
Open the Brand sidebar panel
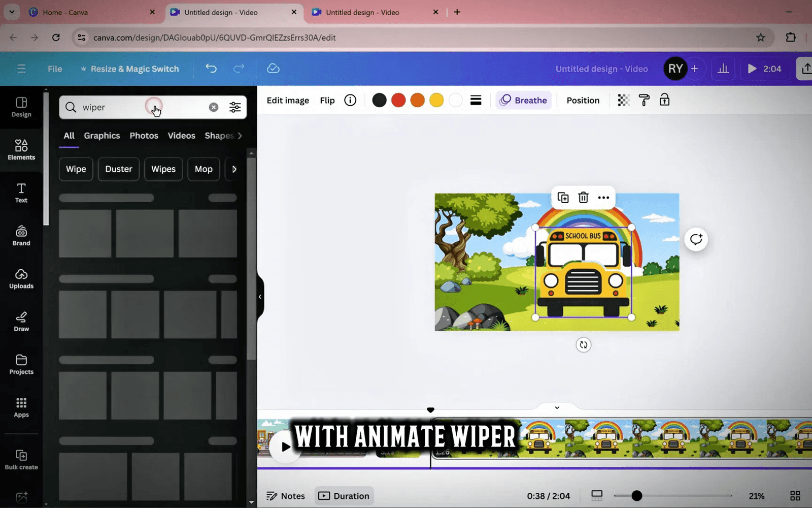pyautogui.click(x=21, y=236)
